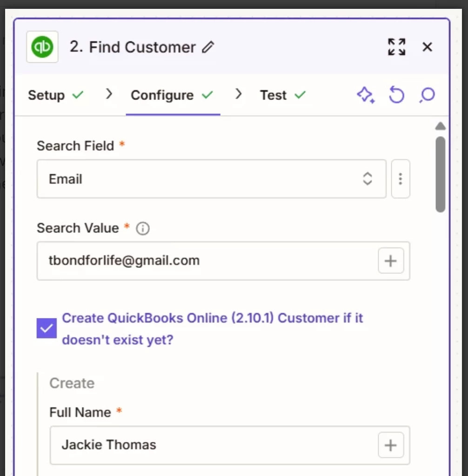The width and height of the screenshot is (468, 476).
Task: Go to the Test tab
Action: (x=283, y=95)
